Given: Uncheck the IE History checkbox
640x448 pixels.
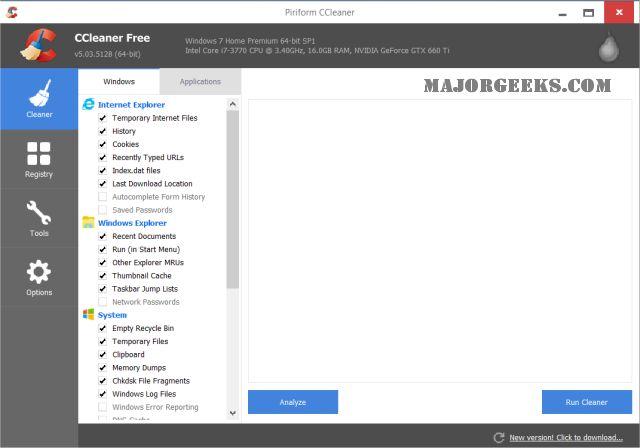Looking at the screenshot, I should [102, 131].
